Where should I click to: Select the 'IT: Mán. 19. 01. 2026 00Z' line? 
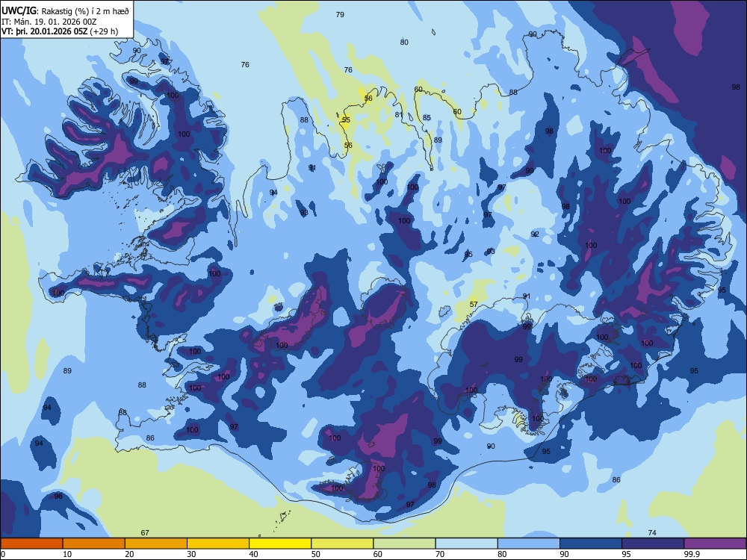click(x=49, y=22)
